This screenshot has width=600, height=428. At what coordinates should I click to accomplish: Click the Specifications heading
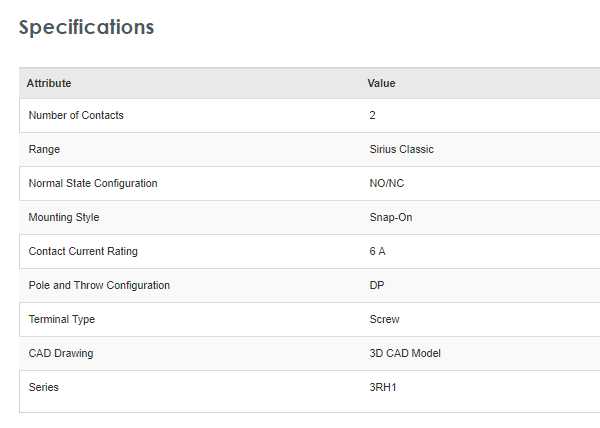(x=87, y=27)
